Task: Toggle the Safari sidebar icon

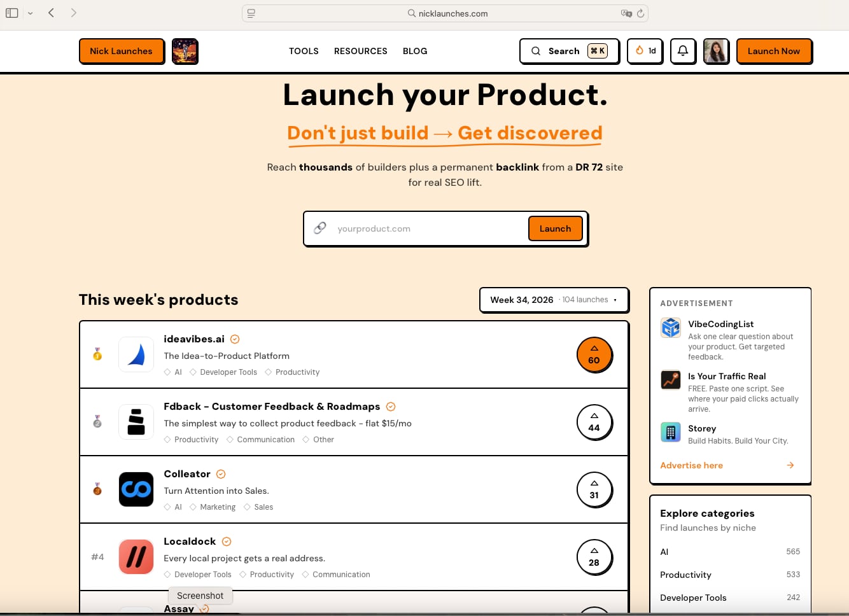Action: [x=11, y=13]
